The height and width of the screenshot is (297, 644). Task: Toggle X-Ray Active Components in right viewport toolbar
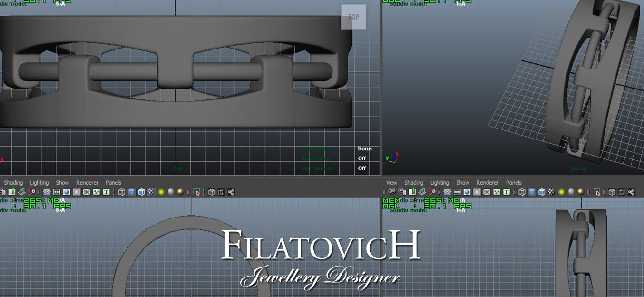(622, 192)
